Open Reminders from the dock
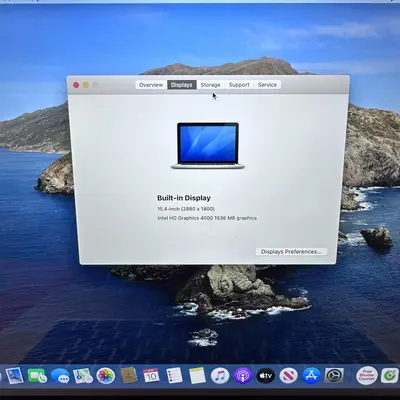The width and height of the screenshot is (400, 400). coord(174,376)
